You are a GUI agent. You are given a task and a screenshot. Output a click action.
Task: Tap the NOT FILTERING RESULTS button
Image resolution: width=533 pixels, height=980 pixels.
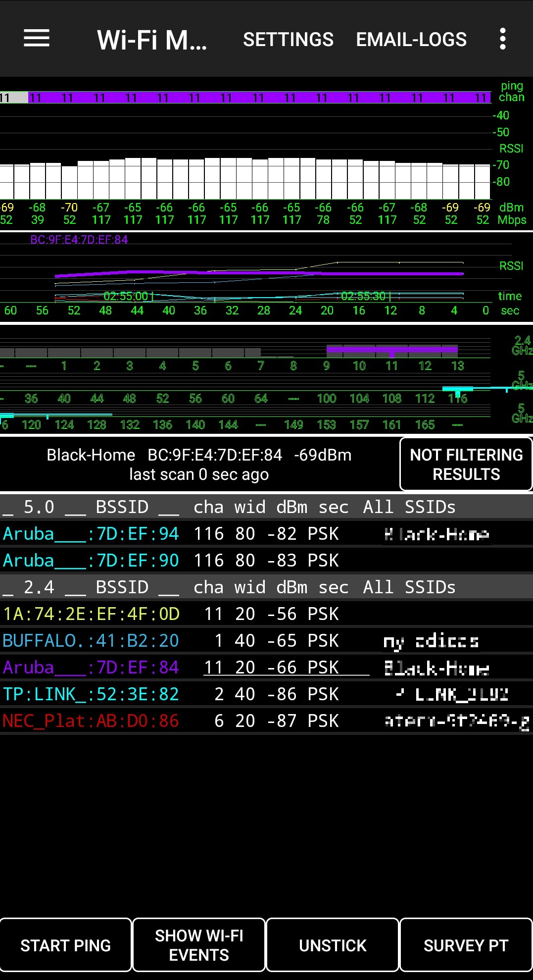(466, 464)
